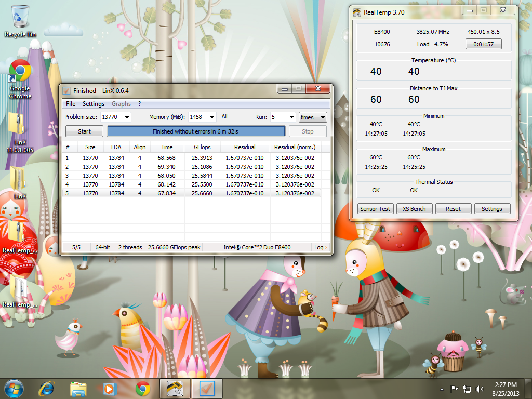Click the 25.6660 GFlops peak status

tap(174, 247)
